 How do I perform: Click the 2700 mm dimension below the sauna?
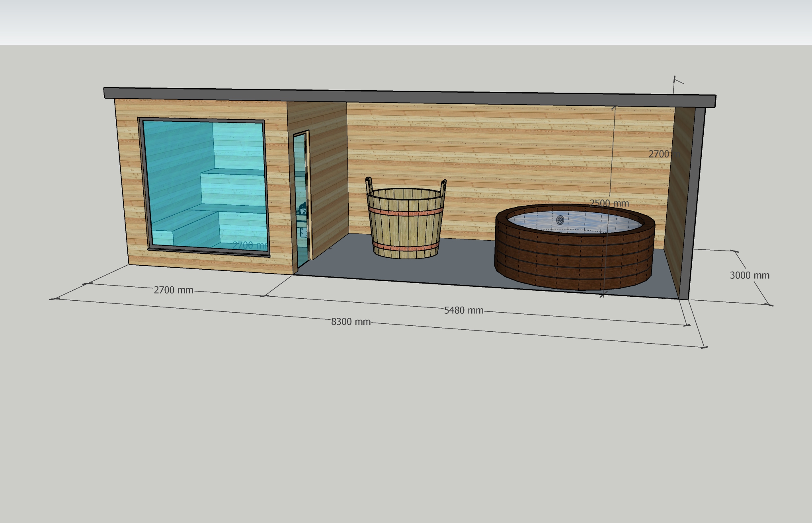(x=174, y=290)
